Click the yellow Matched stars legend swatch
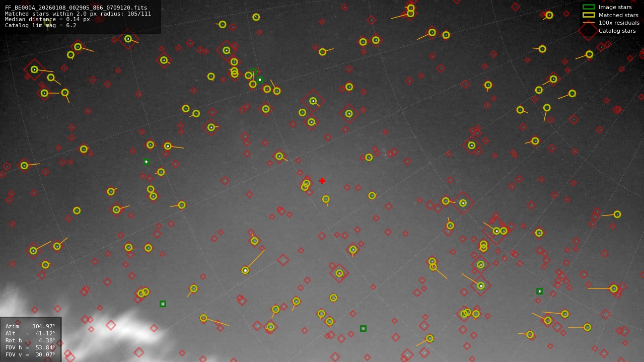The image size is (644, 362). 588,15
